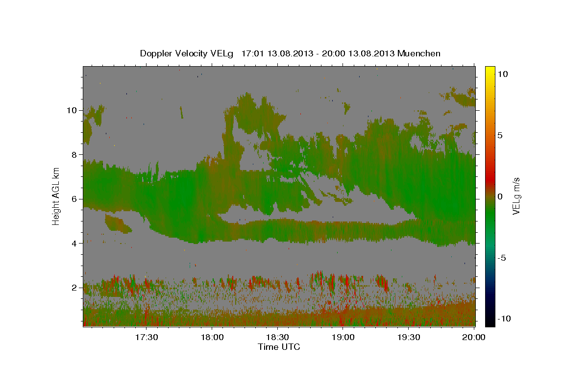Click the 18:30 time tick label
This screenshot has width=588, height=392.
(x=278, y=337)
